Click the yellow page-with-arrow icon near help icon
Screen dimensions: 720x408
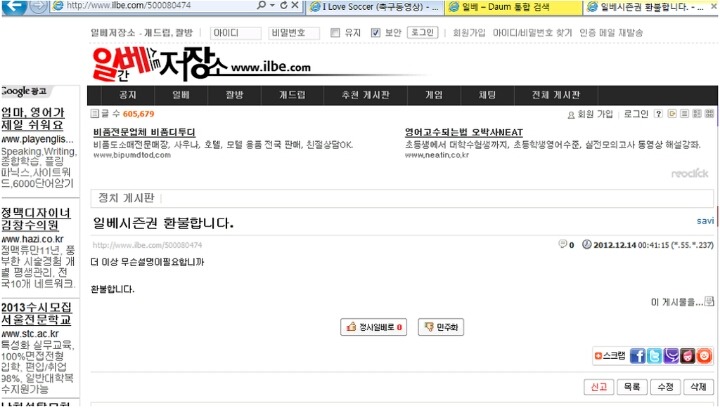(672, 113)
